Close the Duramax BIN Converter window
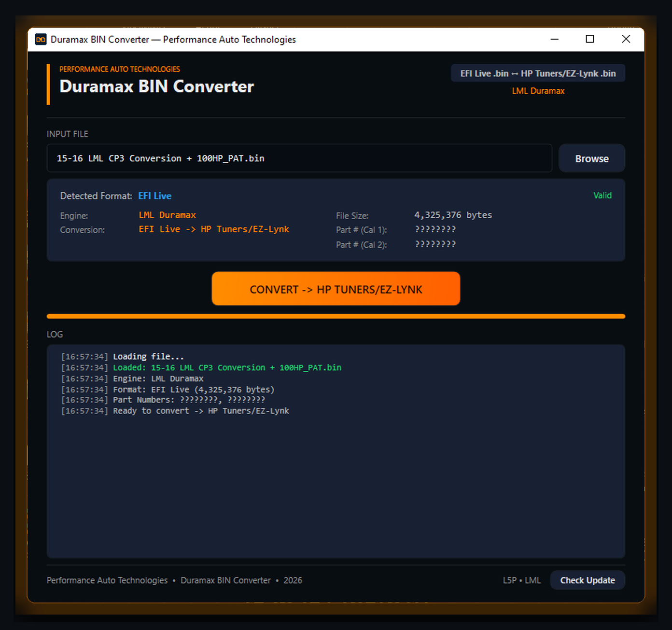The width and height of the screenshot is (672, 630). tap(626, 39)
